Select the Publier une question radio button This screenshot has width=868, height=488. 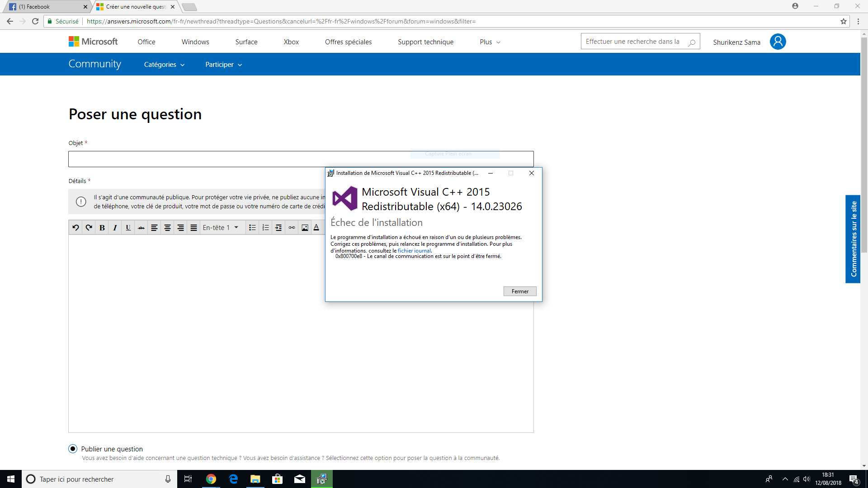(x=73, y=449)
